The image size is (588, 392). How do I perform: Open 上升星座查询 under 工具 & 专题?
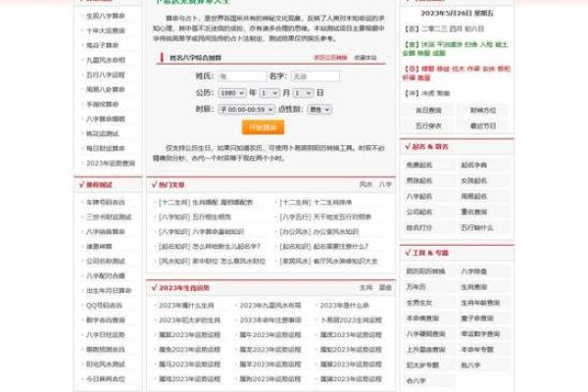pos(425,349)
